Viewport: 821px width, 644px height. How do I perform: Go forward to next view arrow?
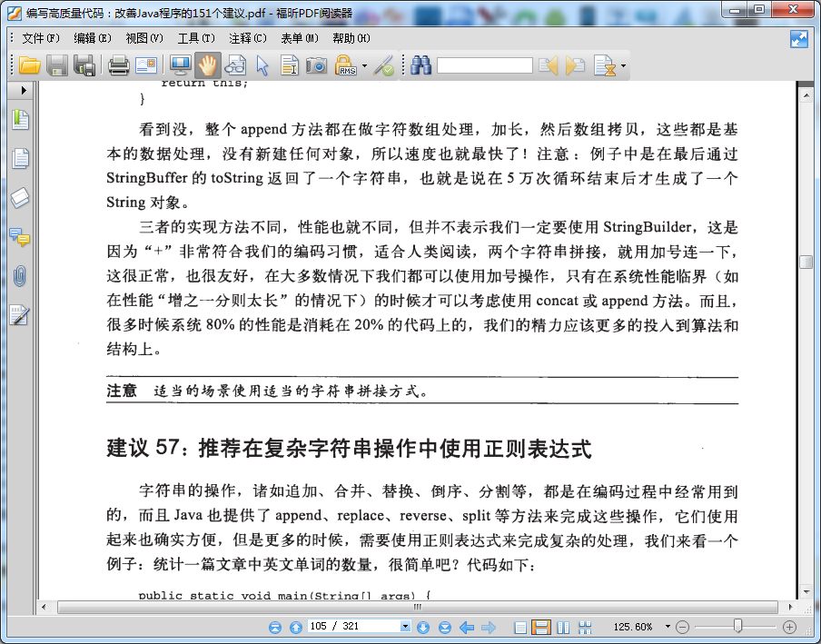[x=488, y=627]
